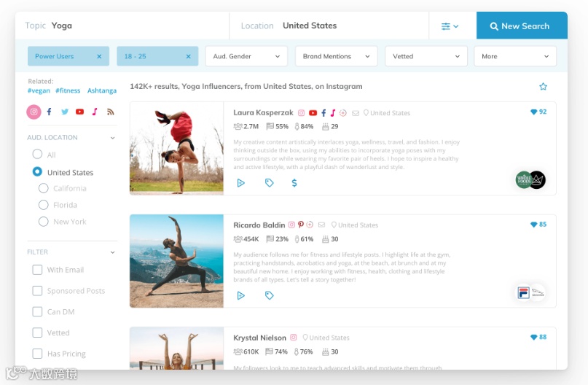Select the California radio option
This screenshot has width=588, height=385.
coord(44,188)
